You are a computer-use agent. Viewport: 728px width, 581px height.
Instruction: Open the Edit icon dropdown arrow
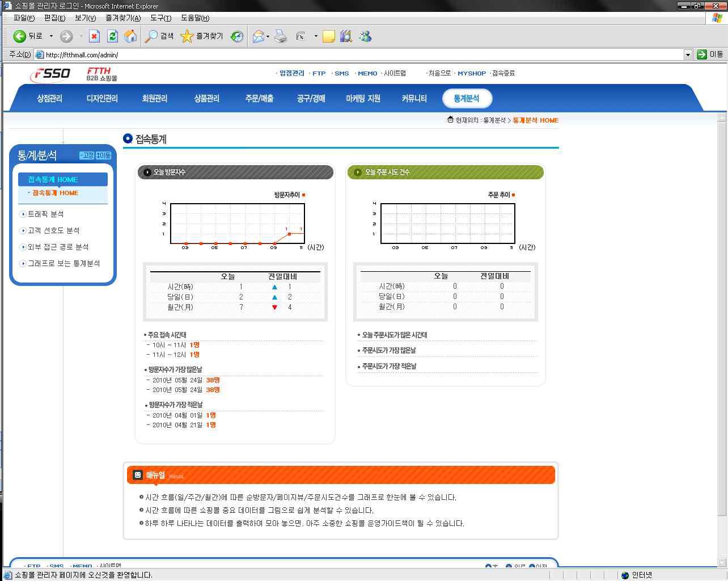316,36
